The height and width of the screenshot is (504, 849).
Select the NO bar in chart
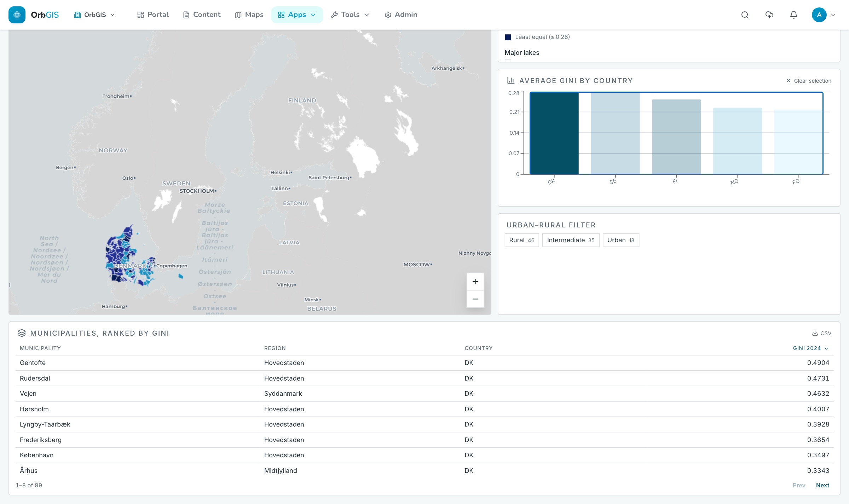(738, 141)
